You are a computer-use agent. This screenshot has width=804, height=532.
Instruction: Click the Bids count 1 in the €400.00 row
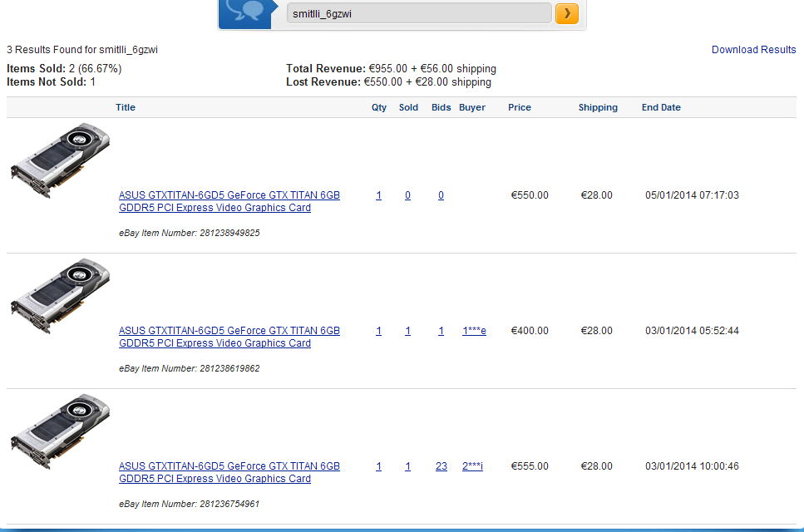point(441,331)
